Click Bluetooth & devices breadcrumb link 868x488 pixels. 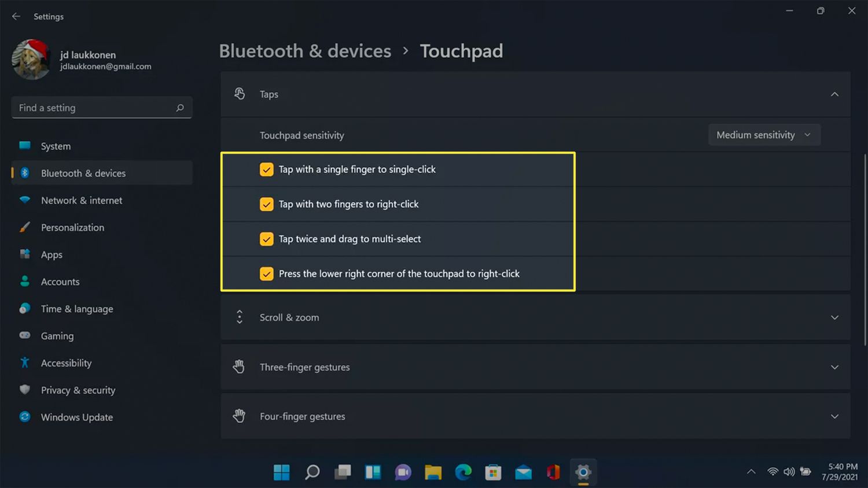point(305,51)
